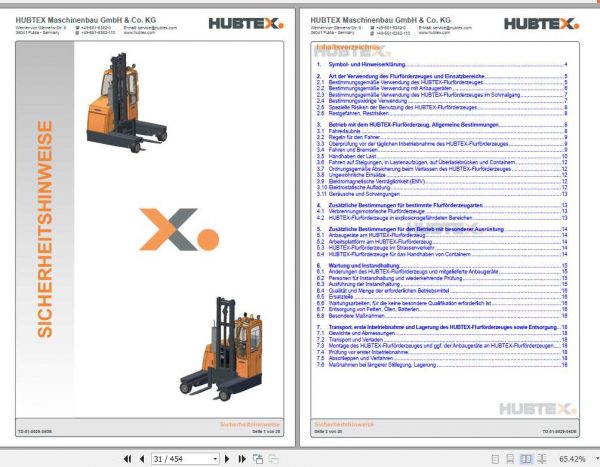Open page number dropdown arrow

pyautogui.click(x=215, y=459)
